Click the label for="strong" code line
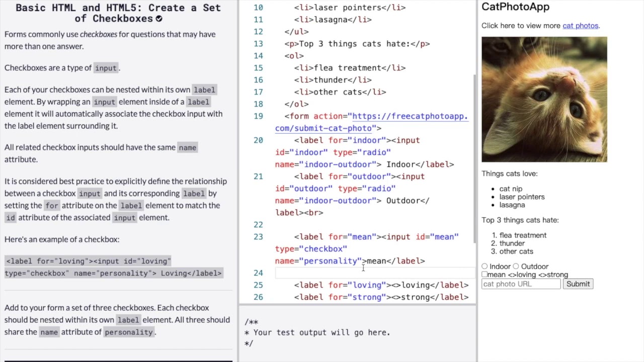 point(381,297)
